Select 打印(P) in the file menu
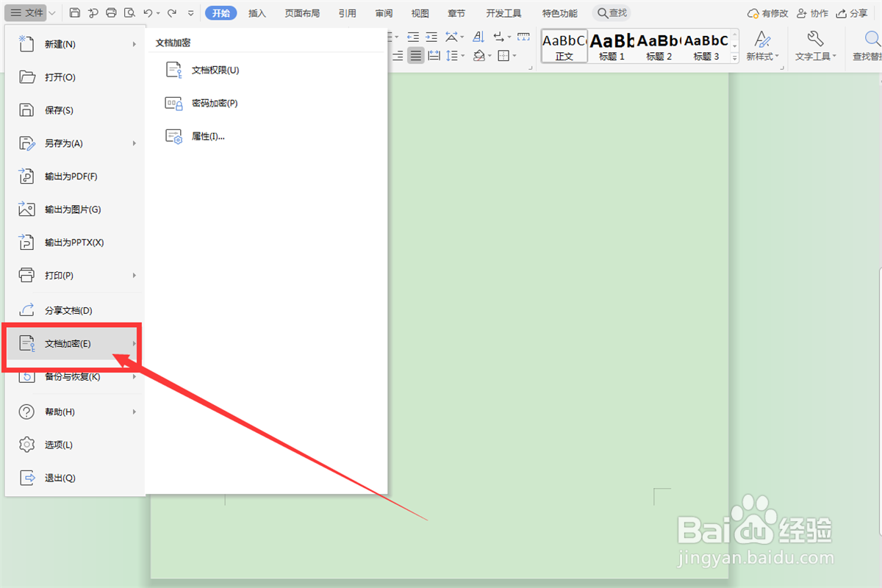 coord(75,276)
